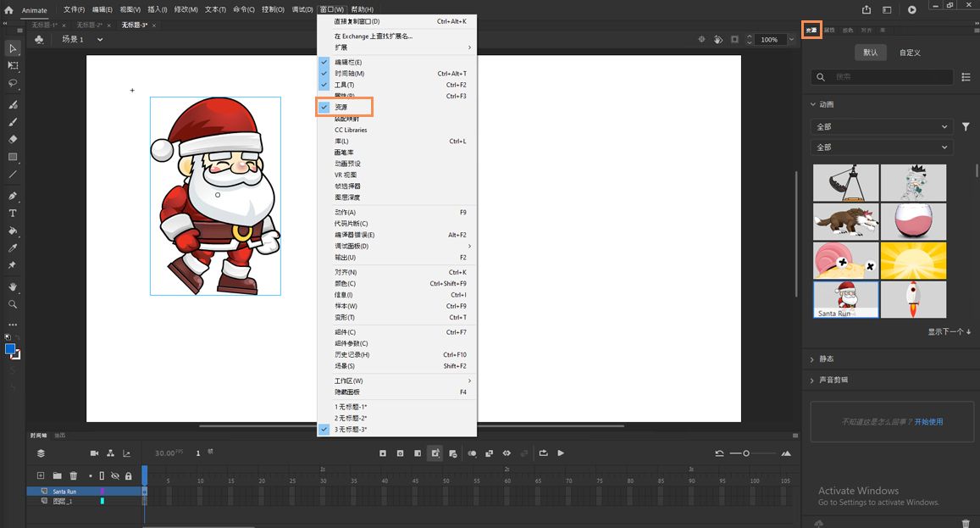Select the Line tool

13,175
